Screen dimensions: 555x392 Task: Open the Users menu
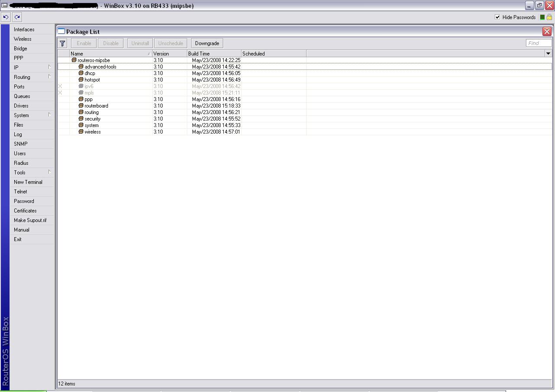click(32, 154)
